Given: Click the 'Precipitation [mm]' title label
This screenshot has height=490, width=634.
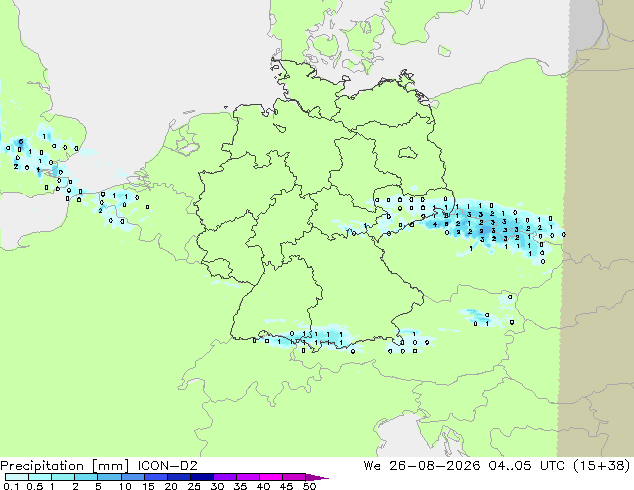Looking at the screenshot, I should pos(65,466).
